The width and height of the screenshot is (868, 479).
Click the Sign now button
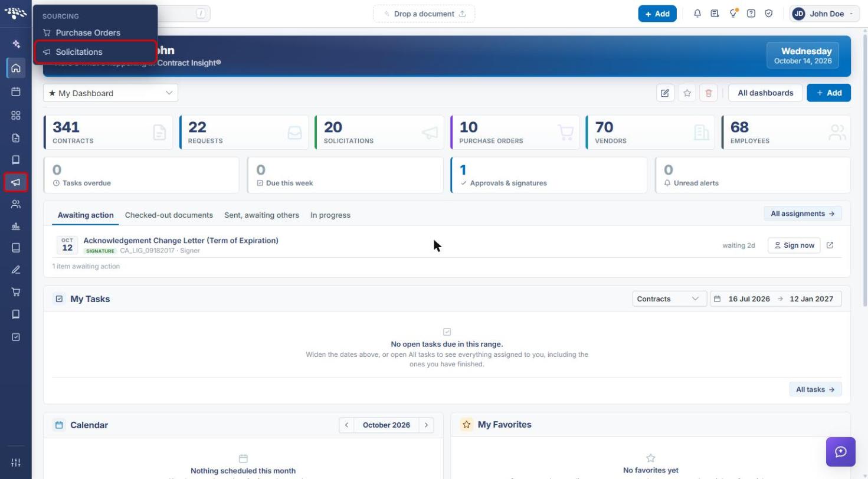(x=794, y=245)
